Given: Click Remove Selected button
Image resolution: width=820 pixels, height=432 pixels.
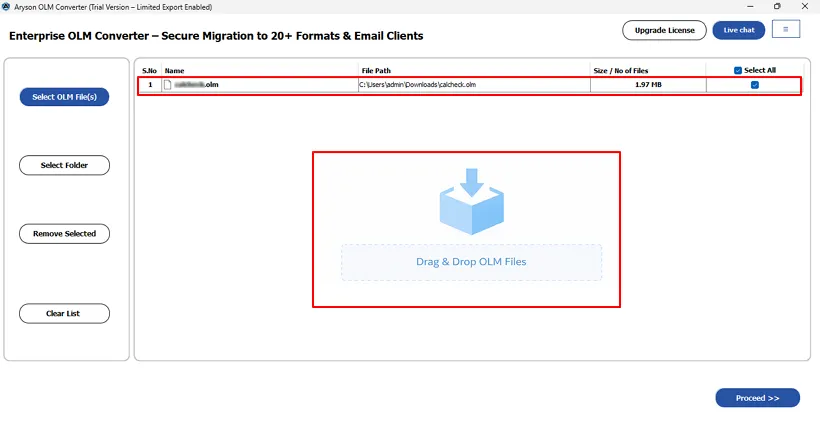Looking at the screenshot, I should pyautogui.click(x=64, y=234).
